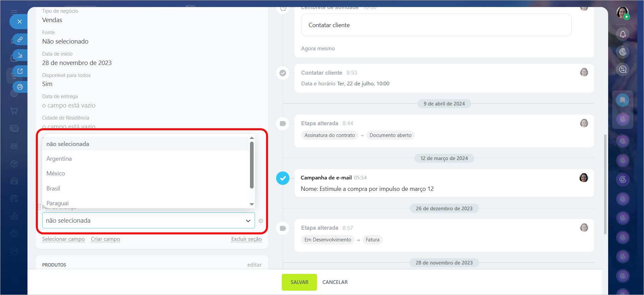
Task: Click the Contatar cliente text box
Action: pos(436,25)
